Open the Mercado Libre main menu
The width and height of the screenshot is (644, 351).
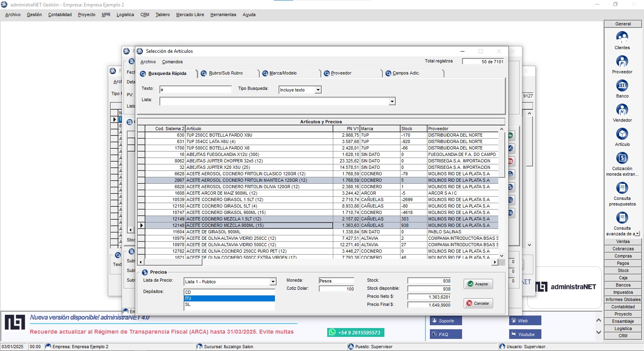(x=190, y=15)
